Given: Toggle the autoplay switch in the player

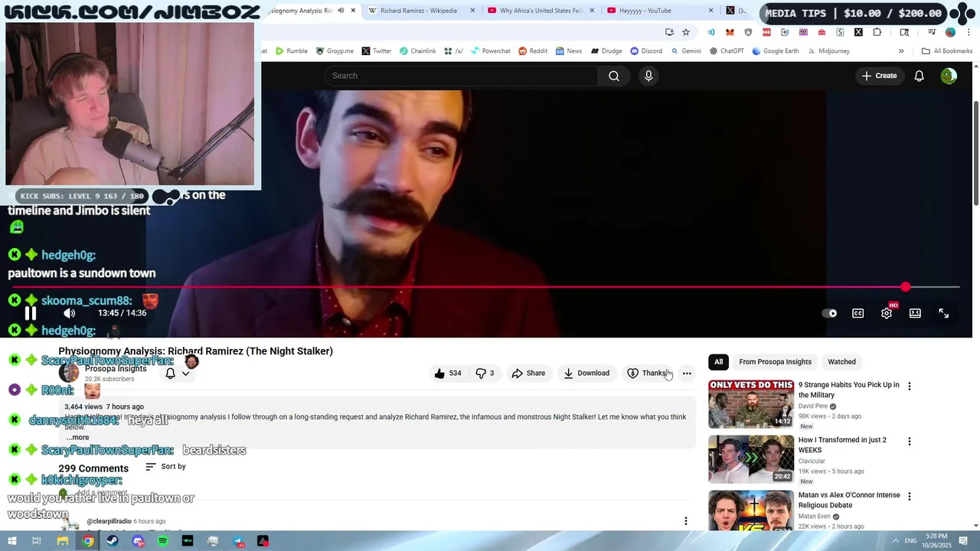Looking at the screenshot, I should click(829, 313).
